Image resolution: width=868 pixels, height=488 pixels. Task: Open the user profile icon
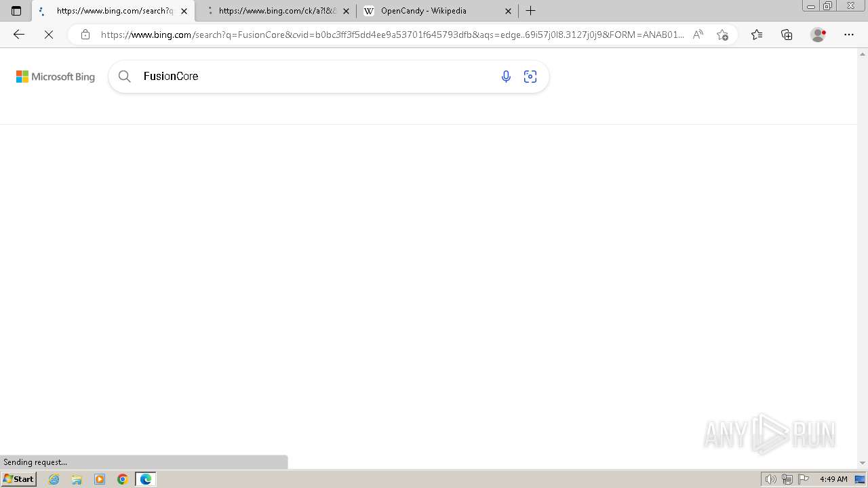coord(818,35)
